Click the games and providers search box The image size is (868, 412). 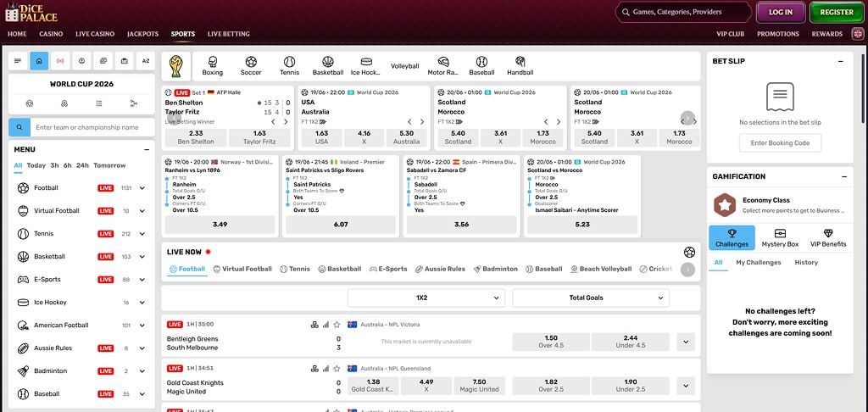(x=684, y=12)
